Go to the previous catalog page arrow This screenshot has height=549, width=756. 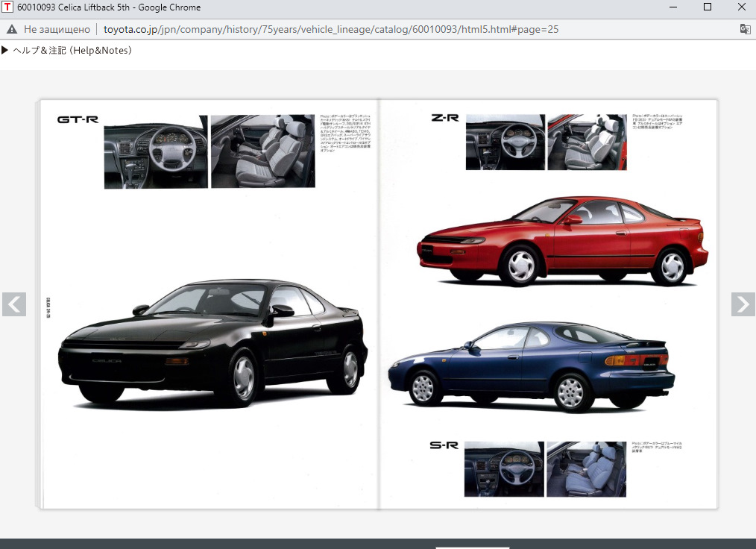14,304
